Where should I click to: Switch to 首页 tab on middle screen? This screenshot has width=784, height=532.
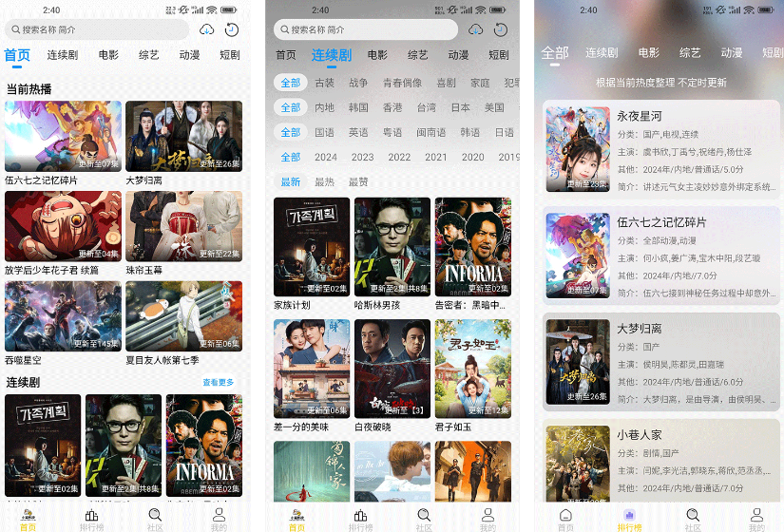coord(286,55)
